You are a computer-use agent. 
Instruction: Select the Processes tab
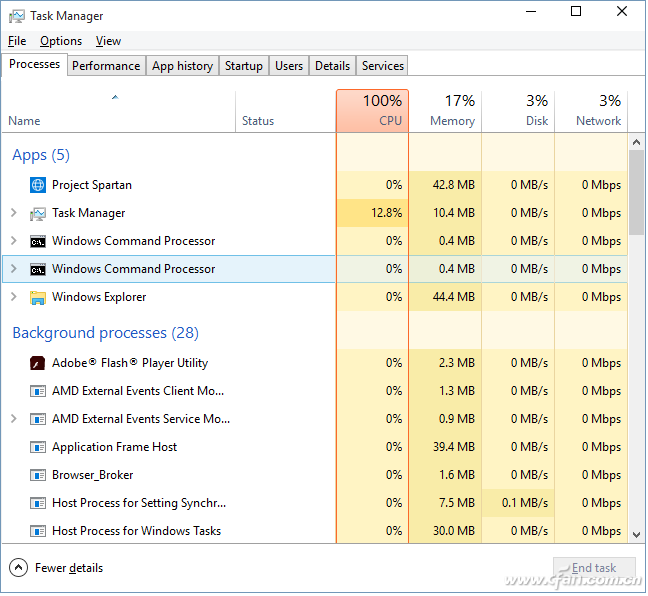pyautogui.click(x=35, y=64)
